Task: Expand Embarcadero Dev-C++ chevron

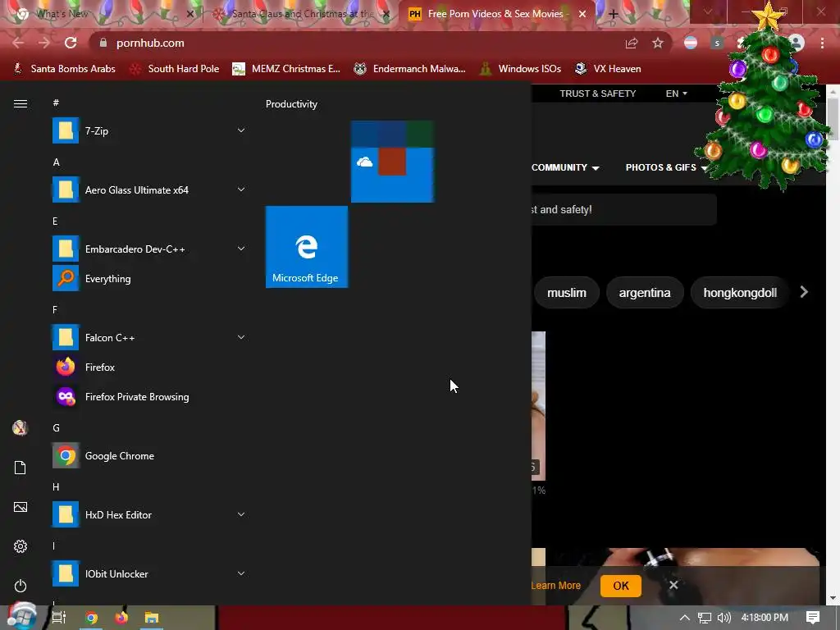Action: click(x=241, y=248)
